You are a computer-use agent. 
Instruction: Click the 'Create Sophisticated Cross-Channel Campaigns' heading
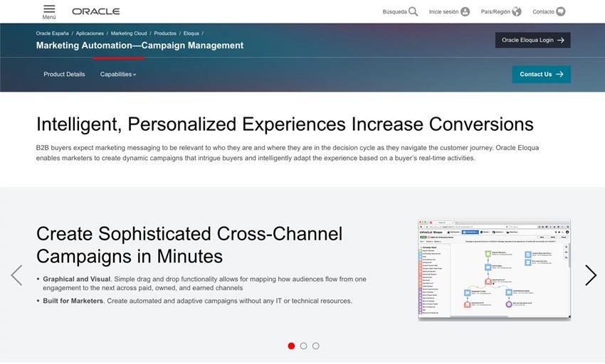point(189,245)
